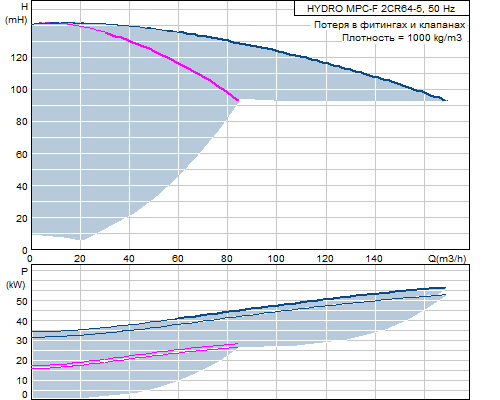The height and width of the screenshot is (400, 500).
Task: Click the magenta power curve right end
Action: coord(237,345)
